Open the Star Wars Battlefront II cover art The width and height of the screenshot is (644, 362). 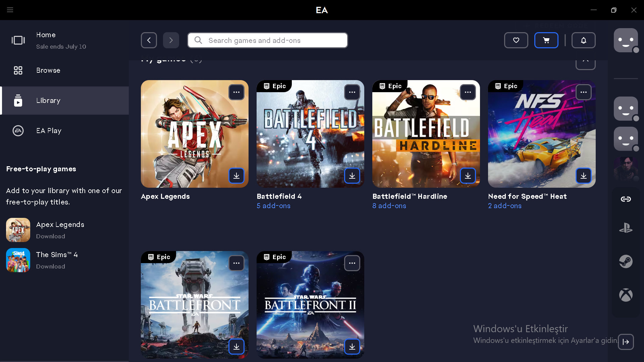click(x=310, y=305)
